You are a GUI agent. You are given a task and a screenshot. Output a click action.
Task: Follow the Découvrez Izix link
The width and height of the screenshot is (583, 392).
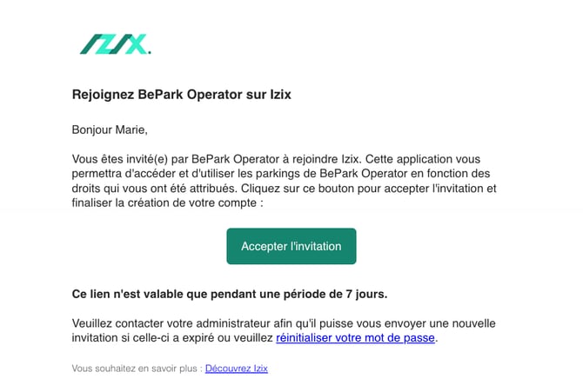pos(237,369)
